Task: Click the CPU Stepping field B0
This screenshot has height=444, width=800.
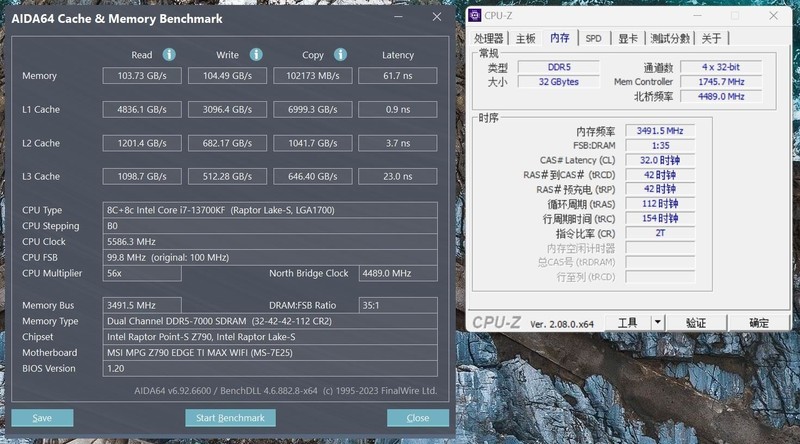Action: (x=270, y=226)
